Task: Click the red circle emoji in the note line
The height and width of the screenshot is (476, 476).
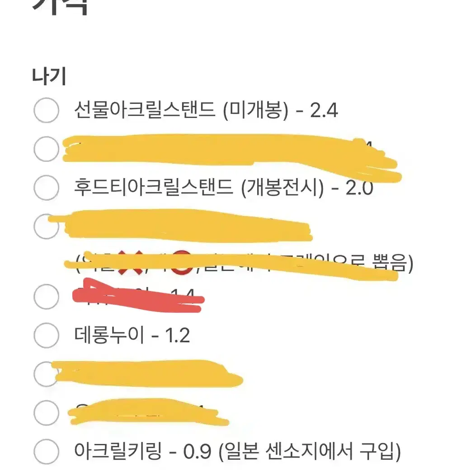Action: 181,263
